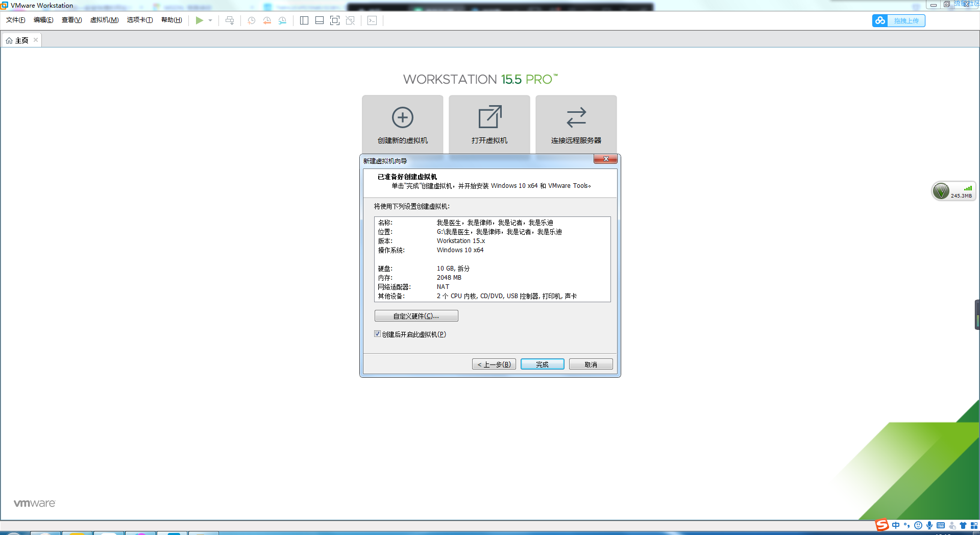Click the microphone voice input icon
Screen dimensions: 980x535
pos(929,525)
